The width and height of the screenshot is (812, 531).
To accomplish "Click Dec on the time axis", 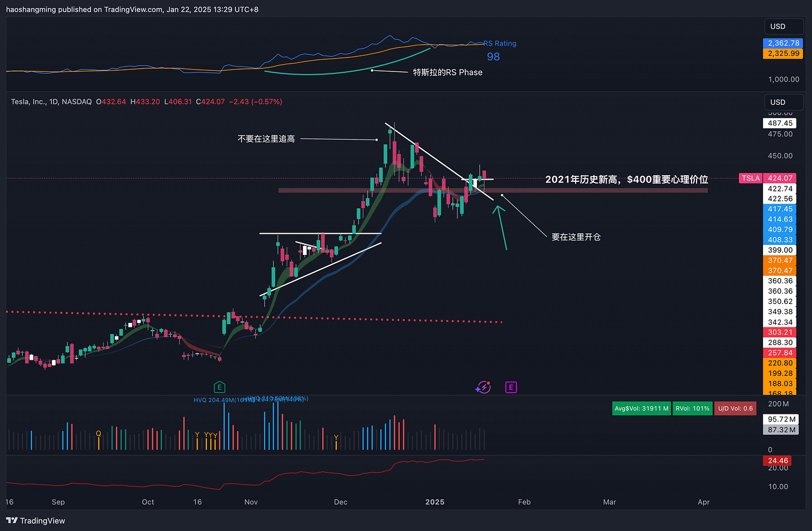I will 340,502.
